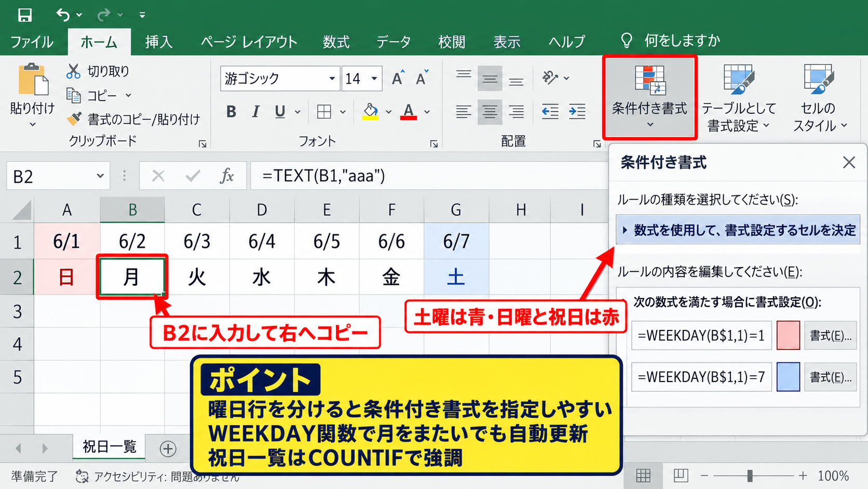Toggle middle vertical alignment

pos(490,79)
